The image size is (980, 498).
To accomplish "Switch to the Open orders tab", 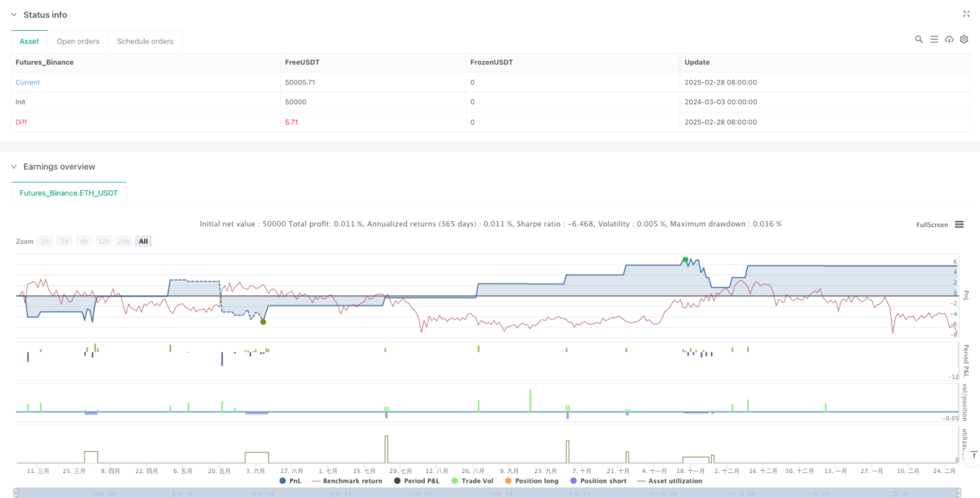I will (78, 41).
